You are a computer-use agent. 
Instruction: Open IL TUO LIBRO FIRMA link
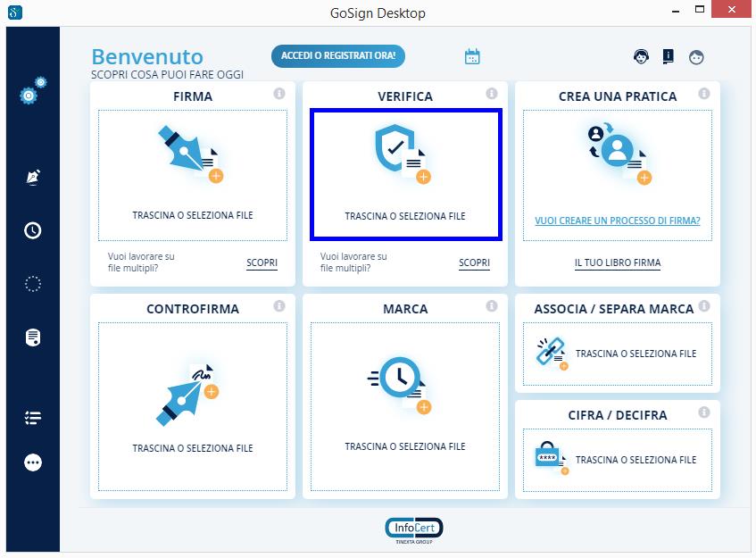(617, 263)
